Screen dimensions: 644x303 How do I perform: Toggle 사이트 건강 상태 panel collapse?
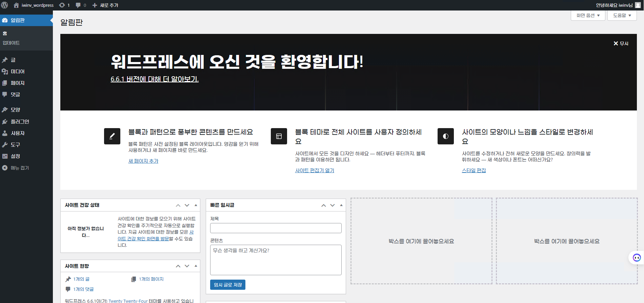click(196, 205)
